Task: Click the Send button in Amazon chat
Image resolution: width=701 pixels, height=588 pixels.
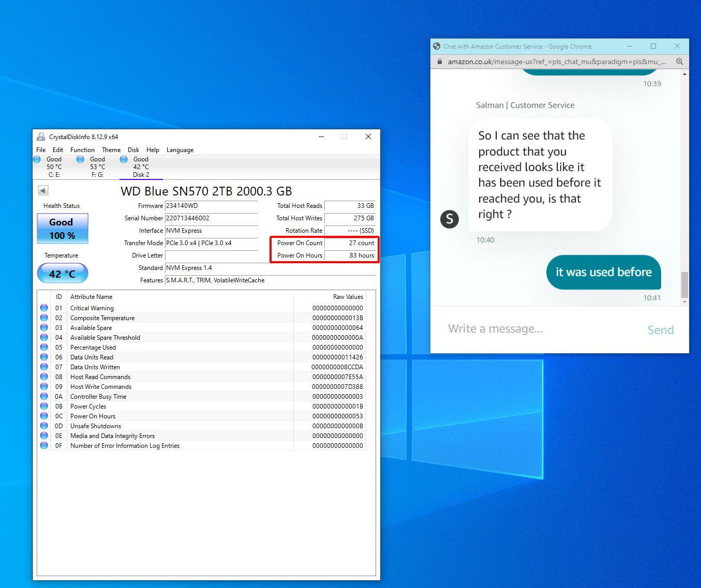Action: click(x=661, y=330)
